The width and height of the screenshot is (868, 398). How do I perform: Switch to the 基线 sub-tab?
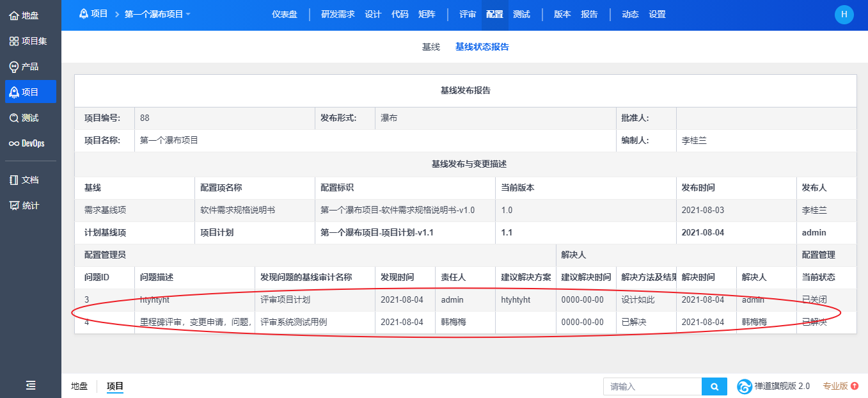(x=430, y=47)
